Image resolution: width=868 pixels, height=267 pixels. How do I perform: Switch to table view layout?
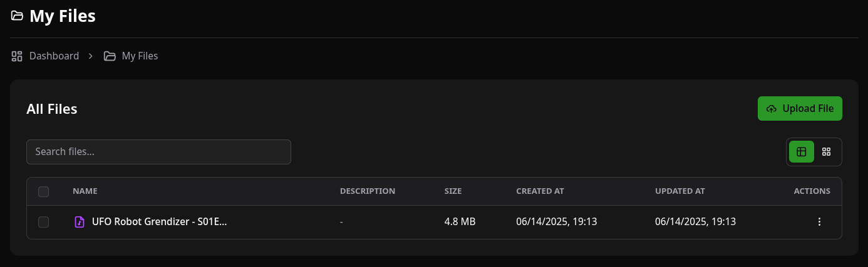click(801, 151)
